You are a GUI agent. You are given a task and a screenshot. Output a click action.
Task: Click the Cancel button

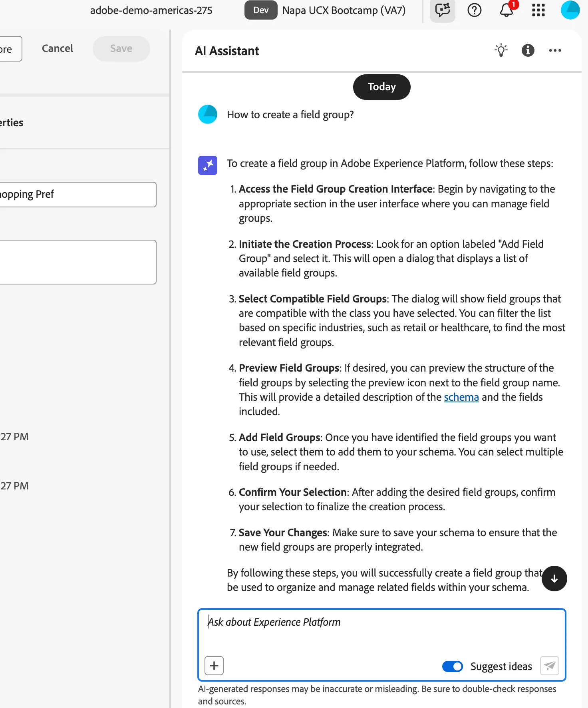[58, 49]
